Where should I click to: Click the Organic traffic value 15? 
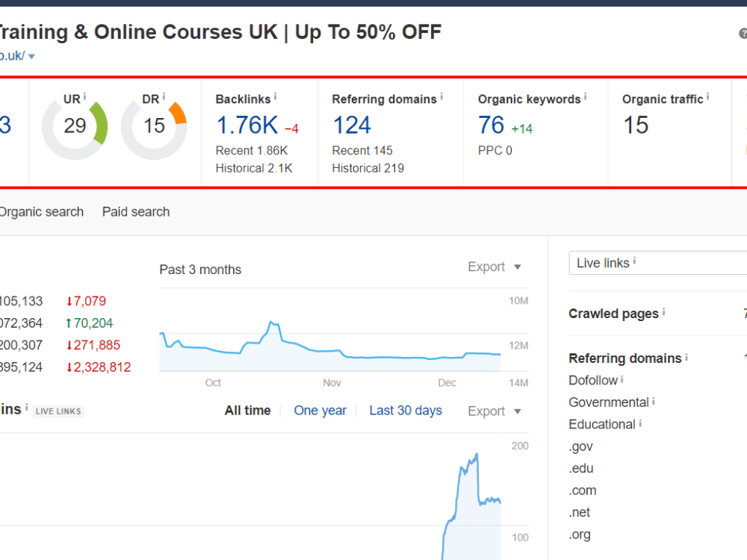click(636, 125)
